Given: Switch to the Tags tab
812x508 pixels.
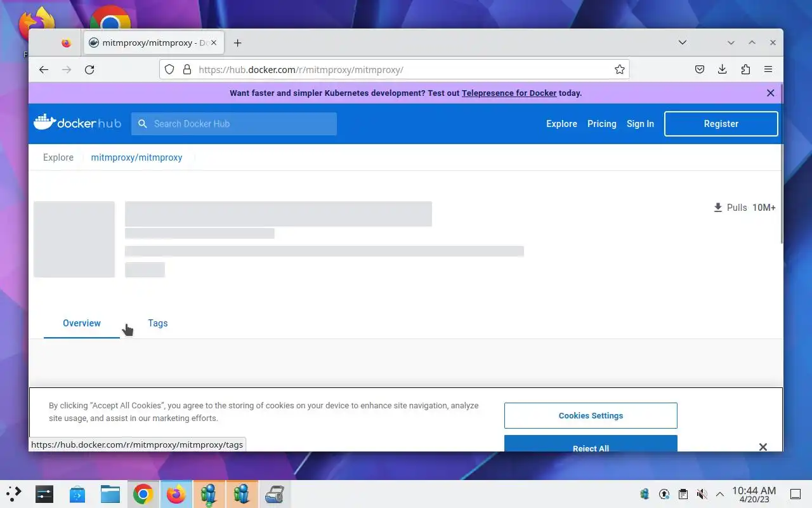Looking at the screenshot, I should pos(158,323).
